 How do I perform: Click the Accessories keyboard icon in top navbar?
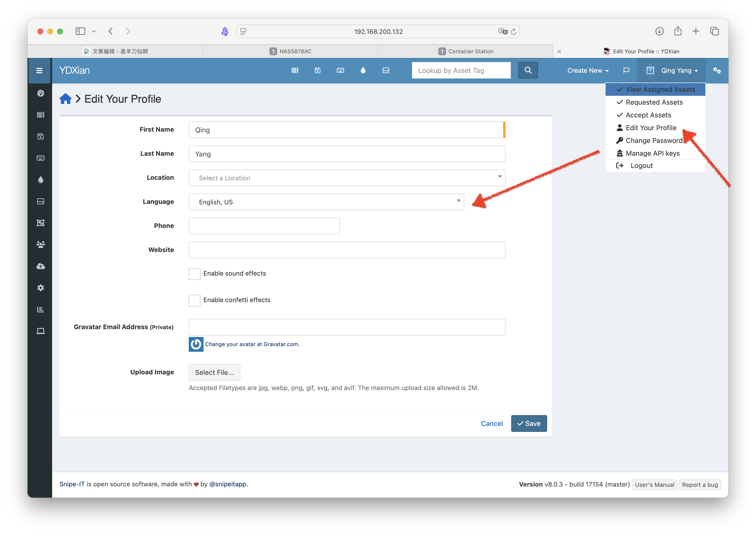click(x=340, y=70)
